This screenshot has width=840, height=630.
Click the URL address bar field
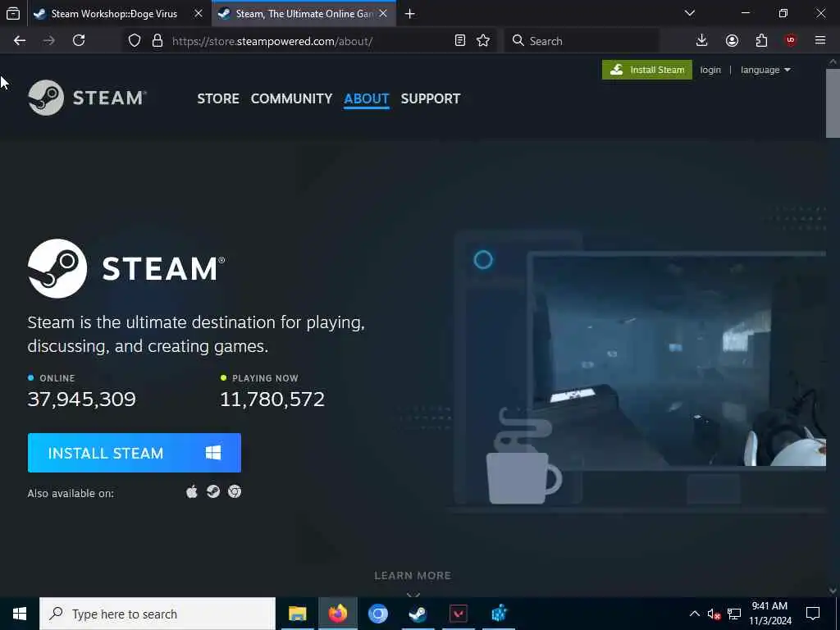click(x=311, y=41)
